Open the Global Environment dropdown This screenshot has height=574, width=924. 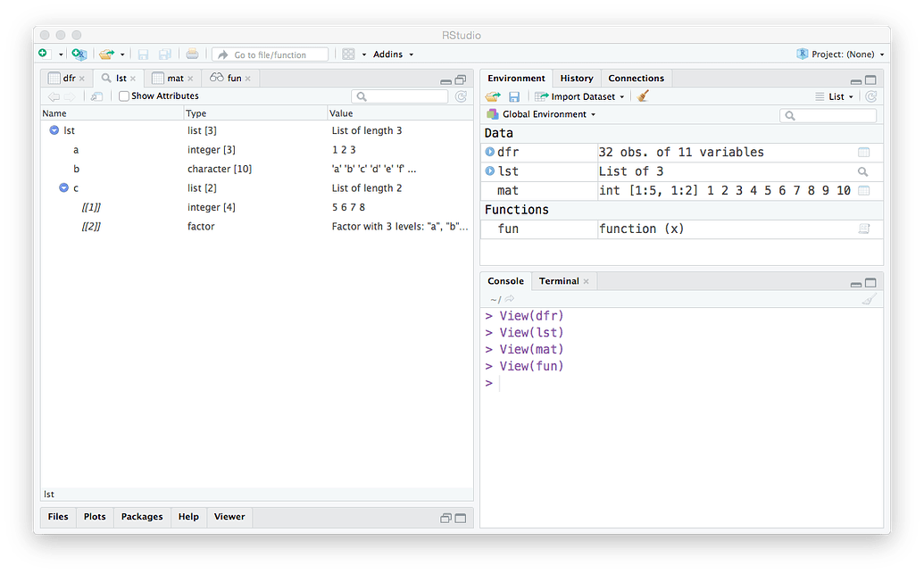(541, 114)
